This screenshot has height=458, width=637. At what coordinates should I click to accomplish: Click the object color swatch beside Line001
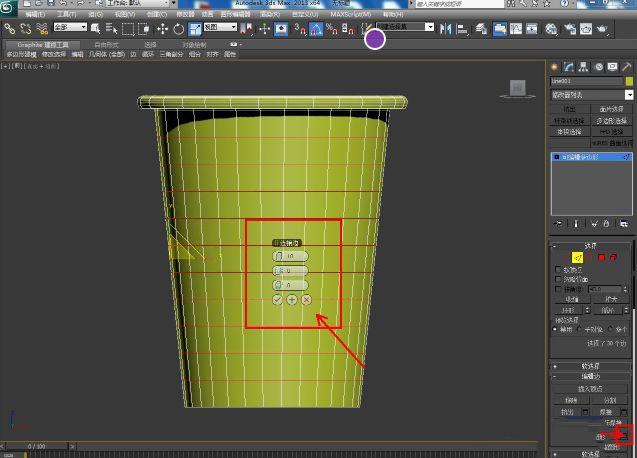628,81
